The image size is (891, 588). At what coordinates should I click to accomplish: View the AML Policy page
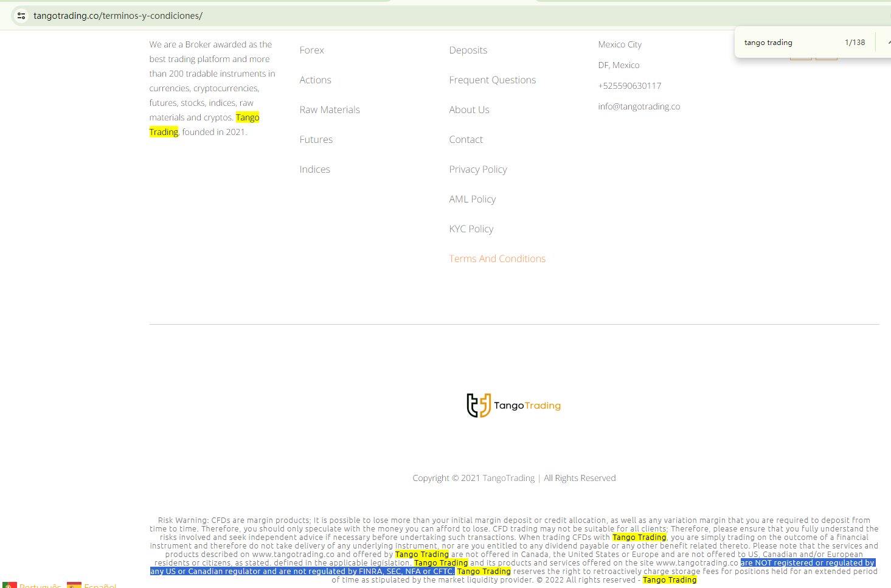click(472, 199)
